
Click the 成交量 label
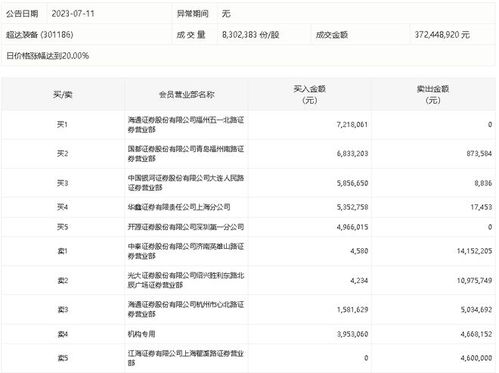(x=191, y=35)
